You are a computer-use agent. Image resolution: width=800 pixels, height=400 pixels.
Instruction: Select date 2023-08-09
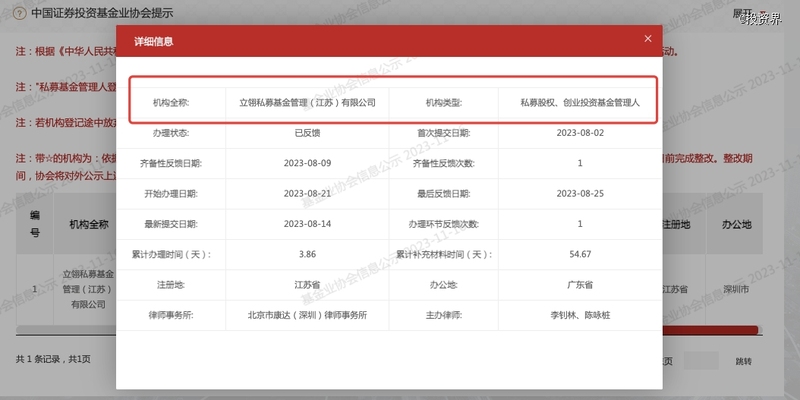click(307, 163)
